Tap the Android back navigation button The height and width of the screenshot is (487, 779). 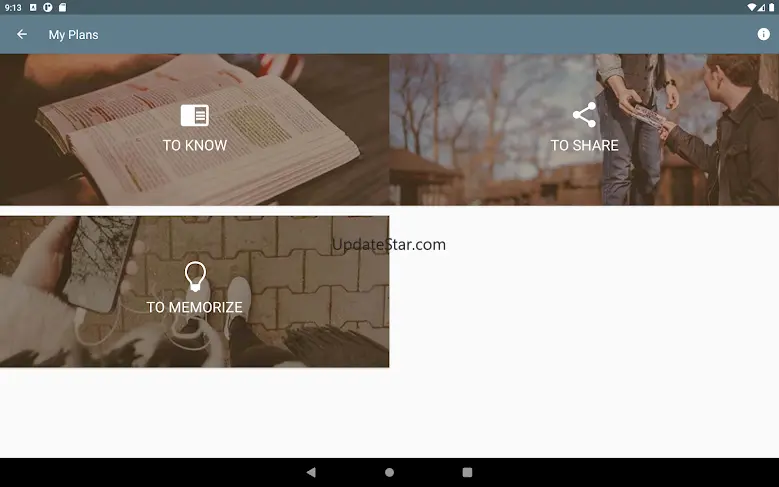(x=311, y=472)
